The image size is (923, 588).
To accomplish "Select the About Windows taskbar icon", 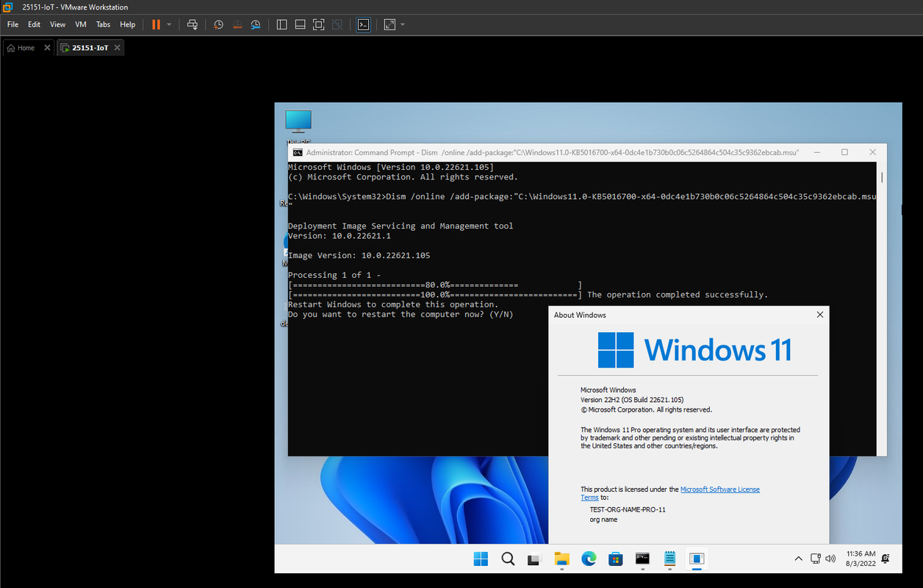I will click(x=697, y=559).
